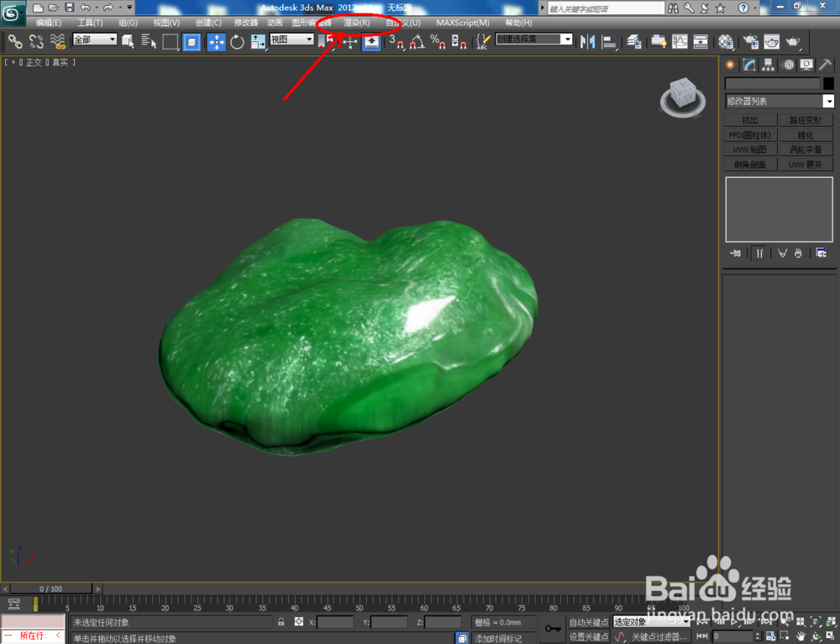Click the 路径变形 modifier button

tap(806, 120)
